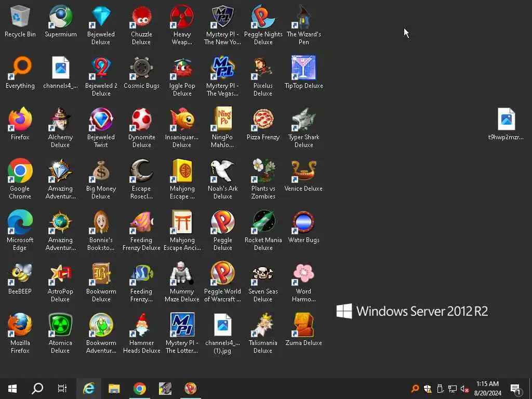Click the Atomica Deluxe shortcut
532x399 pixels.
point(60,334)
